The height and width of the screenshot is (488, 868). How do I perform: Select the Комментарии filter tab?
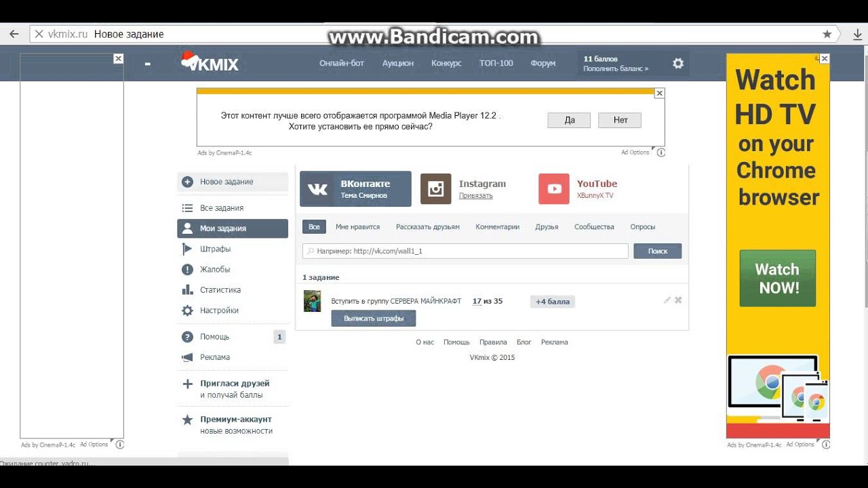click(498, 227)
